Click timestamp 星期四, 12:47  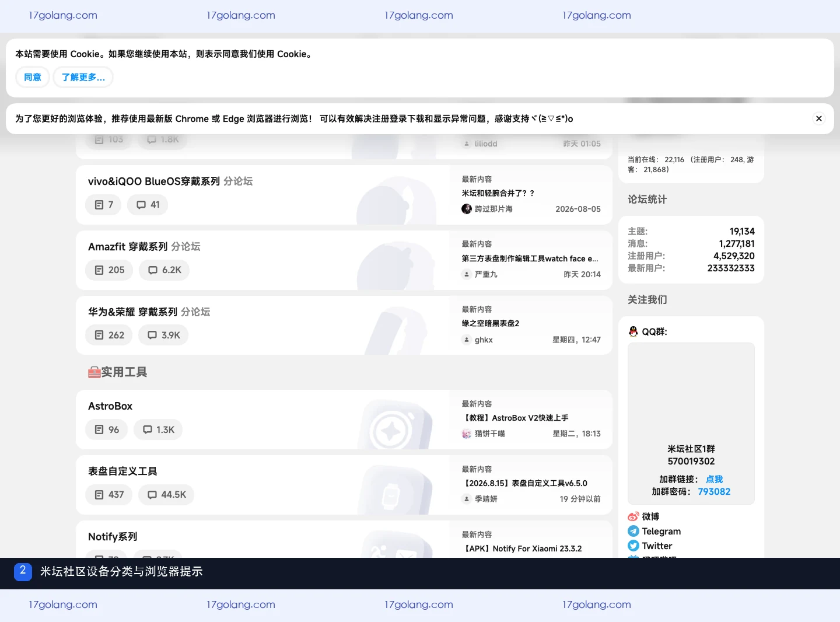click(x=576, y=340)
